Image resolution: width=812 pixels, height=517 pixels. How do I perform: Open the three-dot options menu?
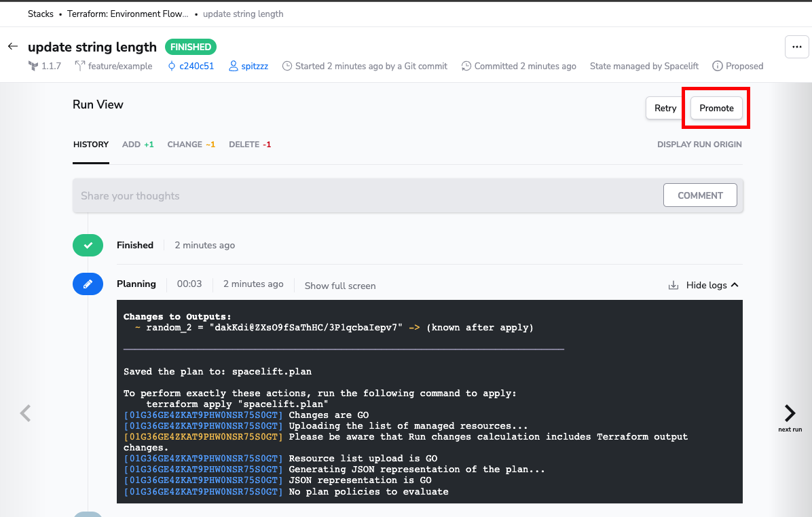pyautogui.click(x=797, y=47)
